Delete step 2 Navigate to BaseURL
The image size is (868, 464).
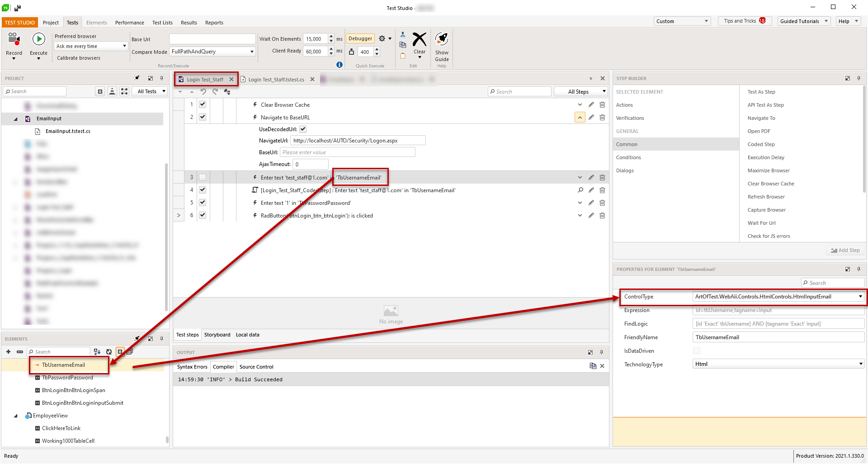pos(602,117)
